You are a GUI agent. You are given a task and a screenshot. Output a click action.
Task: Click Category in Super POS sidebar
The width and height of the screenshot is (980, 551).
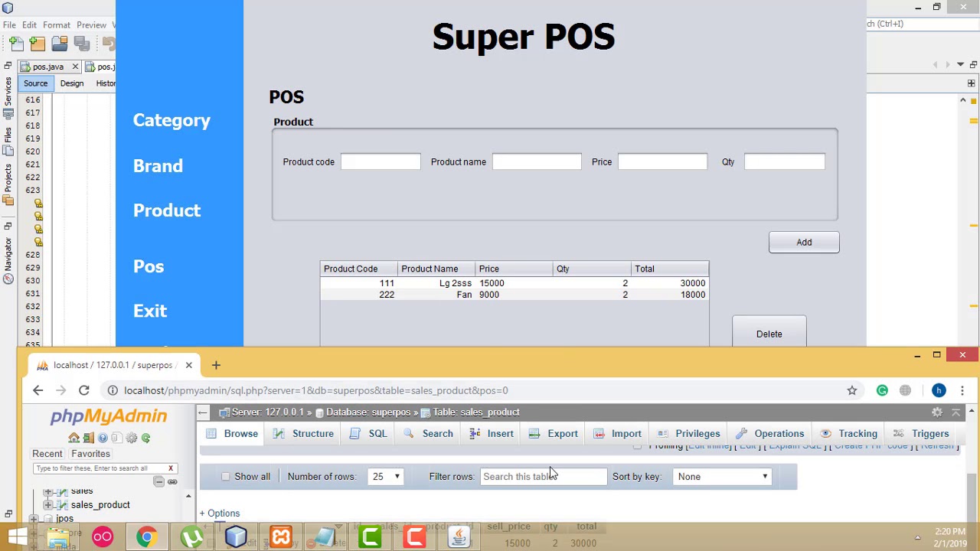click(x=171, y=120)
